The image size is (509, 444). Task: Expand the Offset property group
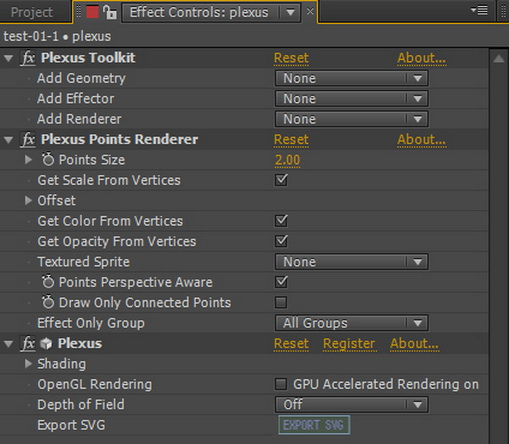pyautogui.click(x=29, y=200)
